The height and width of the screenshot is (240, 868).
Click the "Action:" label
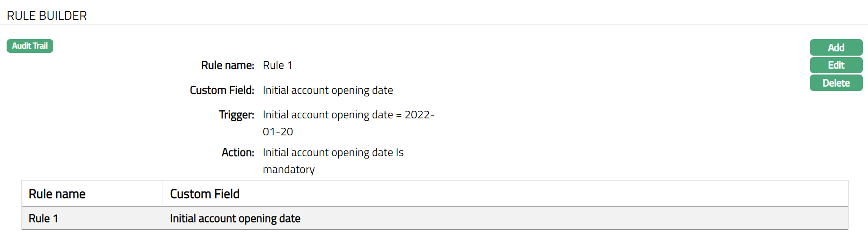(238, 152)
